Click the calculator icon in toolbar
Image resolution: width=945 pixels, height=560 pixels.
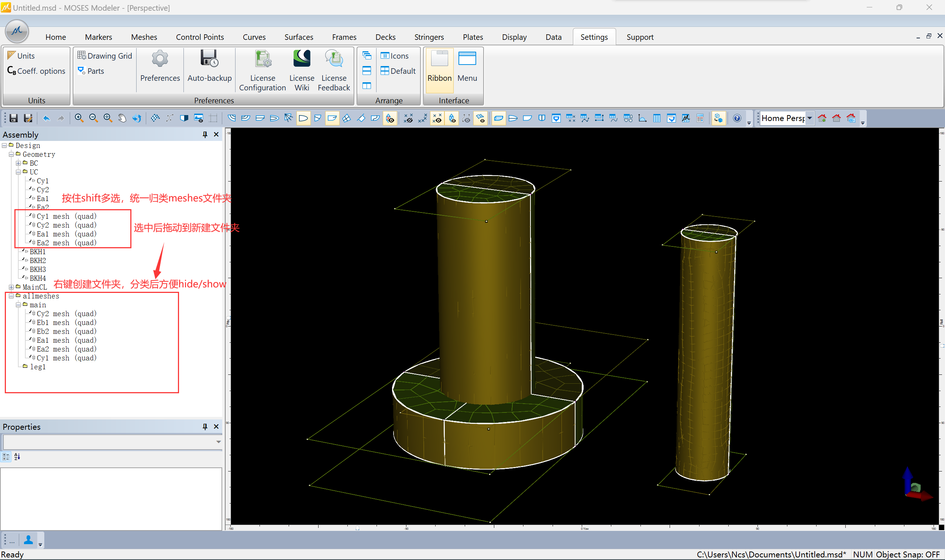point(700,118)
